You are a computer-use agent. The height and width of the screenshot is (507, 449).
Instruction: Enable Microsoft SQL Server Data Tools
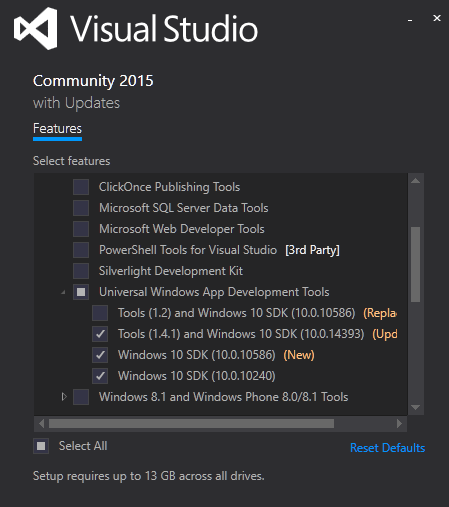[81, 208]
